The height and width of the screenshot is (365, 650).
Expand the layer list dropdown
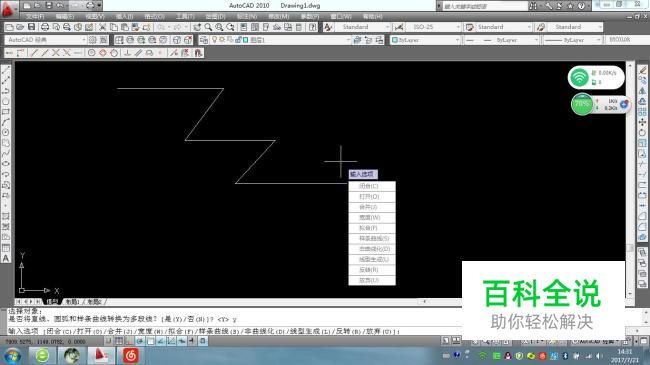[348, 40]
